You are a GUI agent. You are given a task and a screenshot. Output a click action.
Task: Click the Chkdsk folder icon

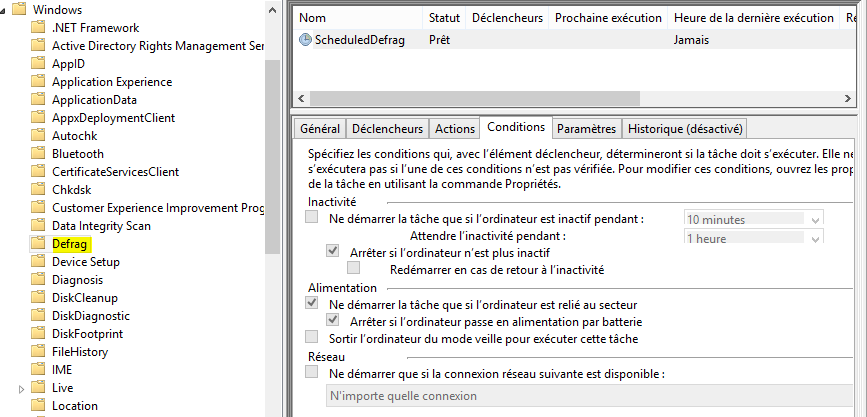coord(38,190)
